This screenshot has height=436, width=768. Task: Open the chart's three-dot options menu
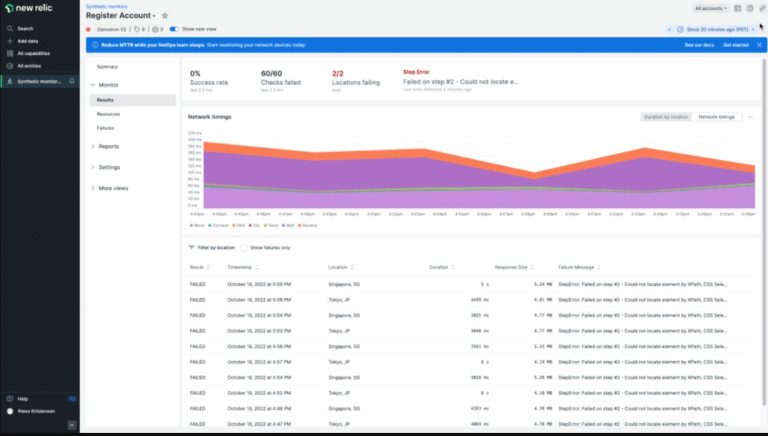750,117
